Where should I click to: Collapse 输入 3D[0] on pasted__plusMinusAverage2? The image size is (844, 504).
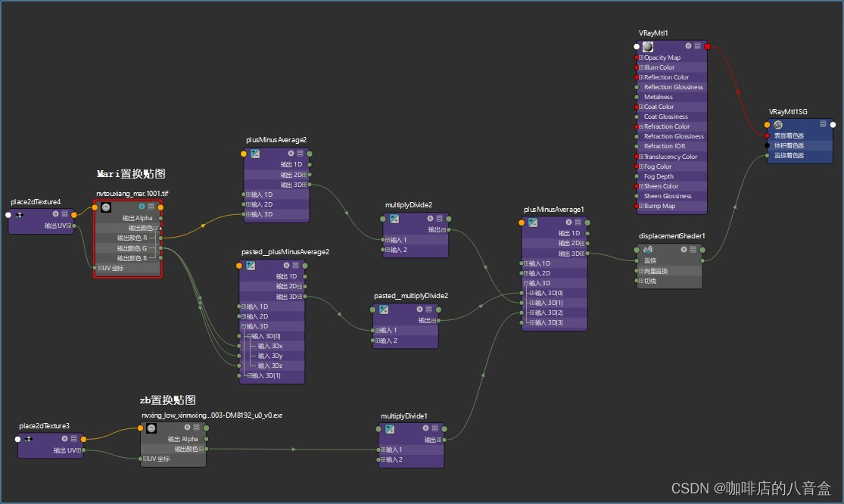(x=250, y=336)
